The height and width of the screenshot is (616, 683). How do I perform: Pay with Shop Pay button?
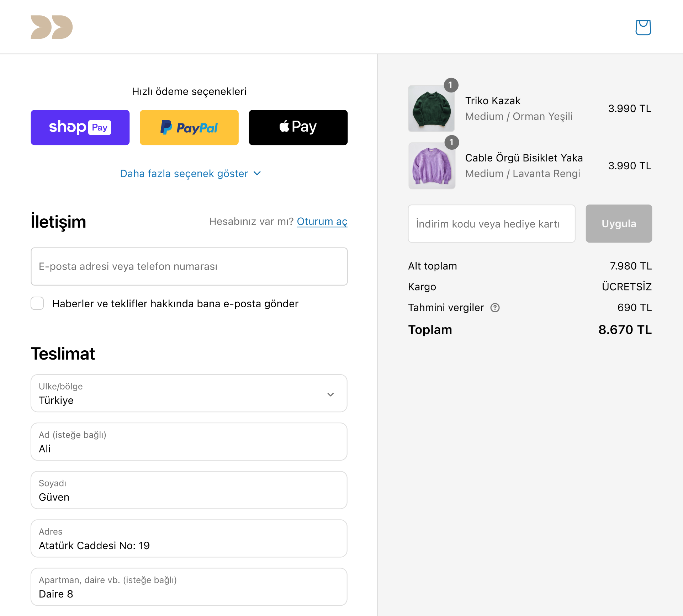pos(80,127)
